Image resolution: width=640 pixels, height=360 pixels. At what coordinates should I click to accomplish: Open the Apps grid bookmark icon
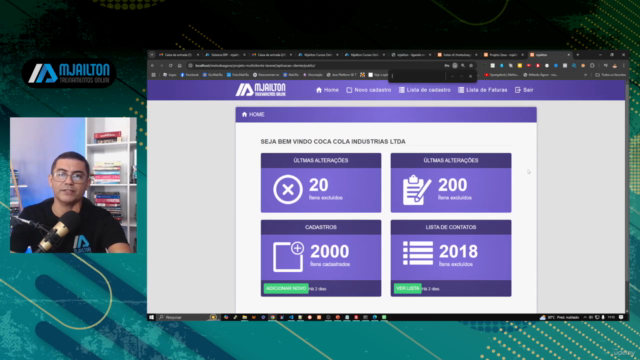pos(153,75)
